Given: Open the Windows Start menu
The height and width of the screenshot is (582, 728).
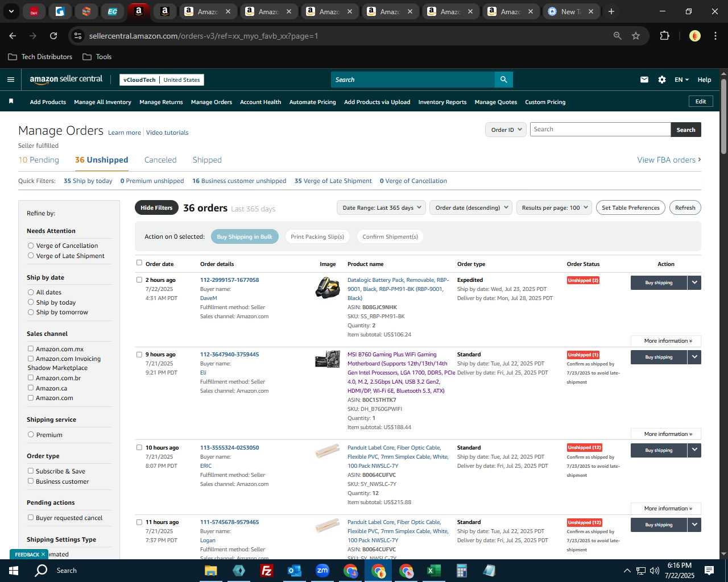Looking at the screenshot, I should pyautogui.click(x=14, y=571).
